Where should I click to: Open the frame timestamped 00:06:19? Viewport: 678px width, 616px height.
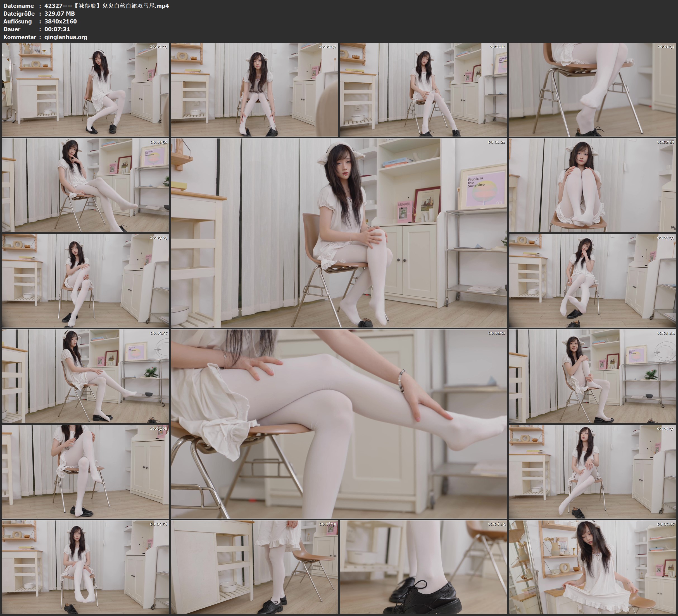pyautogui.click(x=254, y=567)
